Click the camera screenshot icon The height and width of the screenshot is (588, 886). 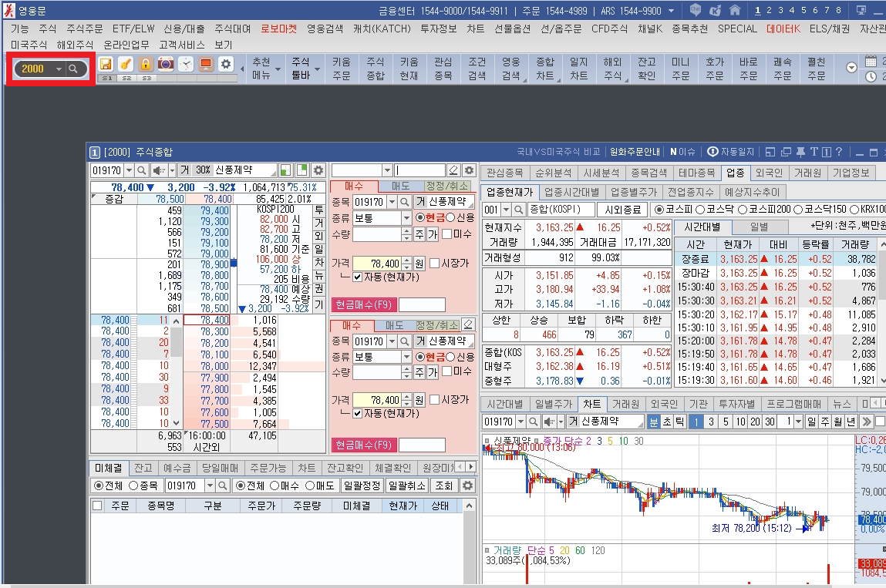[x=166, y=65]
